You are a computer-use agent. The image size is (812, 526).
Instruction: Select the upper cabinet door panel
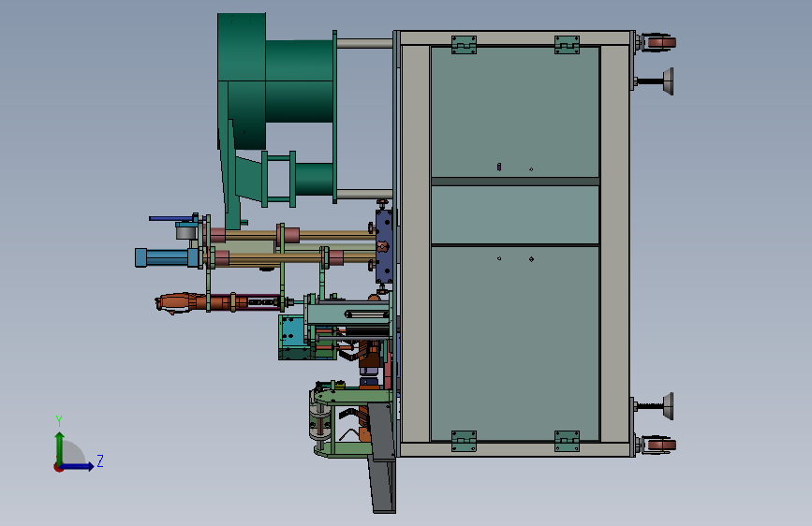pos(515,111)
